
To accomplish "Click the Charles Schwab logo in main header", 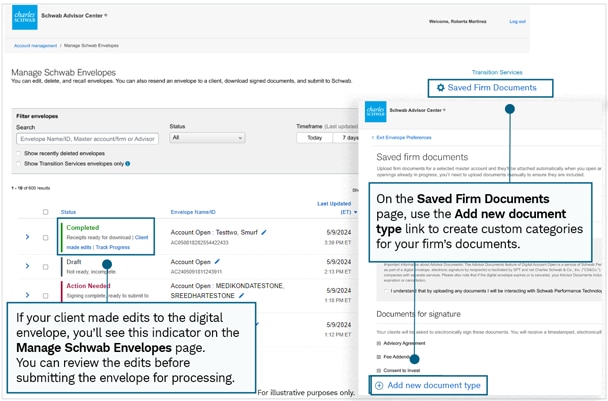I will 25,17.
